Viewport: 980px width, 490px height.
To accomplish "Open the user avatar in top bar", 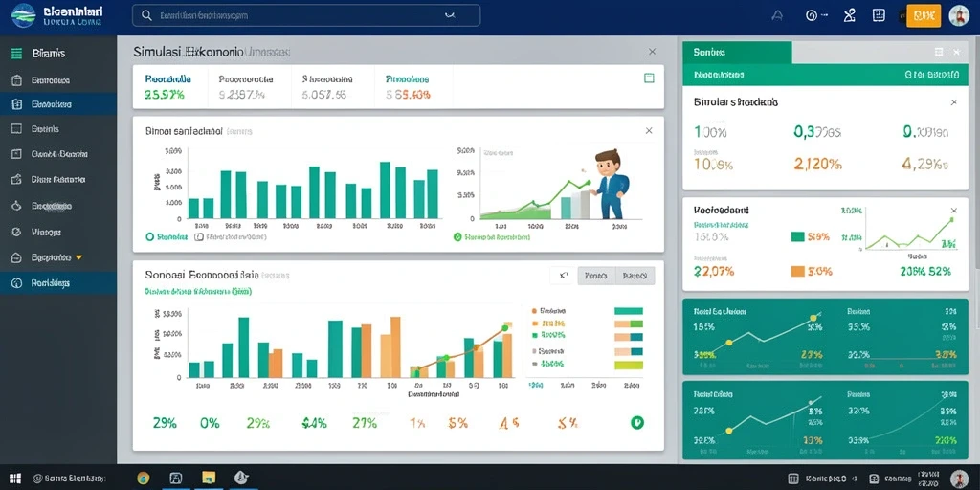I will coord(959,15).
